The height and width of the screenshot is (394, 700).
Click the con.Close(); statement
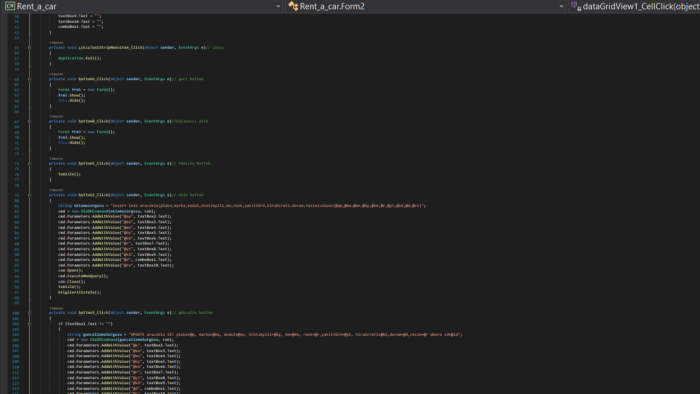coord(71,282)
